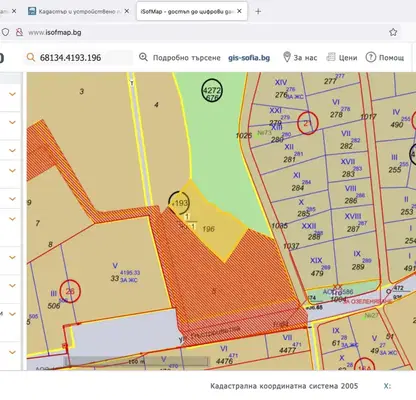Expand the first sidebar chevron
416x400 pixels.
12,94
